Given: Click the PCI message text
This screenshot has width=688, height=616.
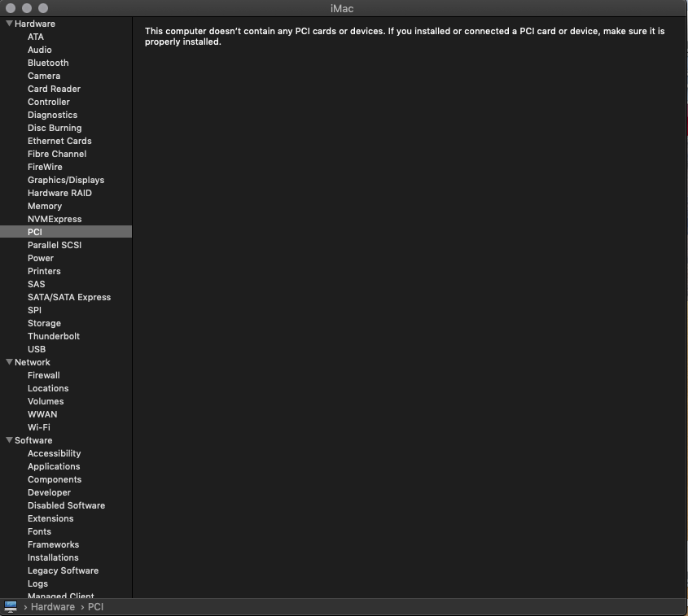Looking at the screenshot, I should [405, 37].
